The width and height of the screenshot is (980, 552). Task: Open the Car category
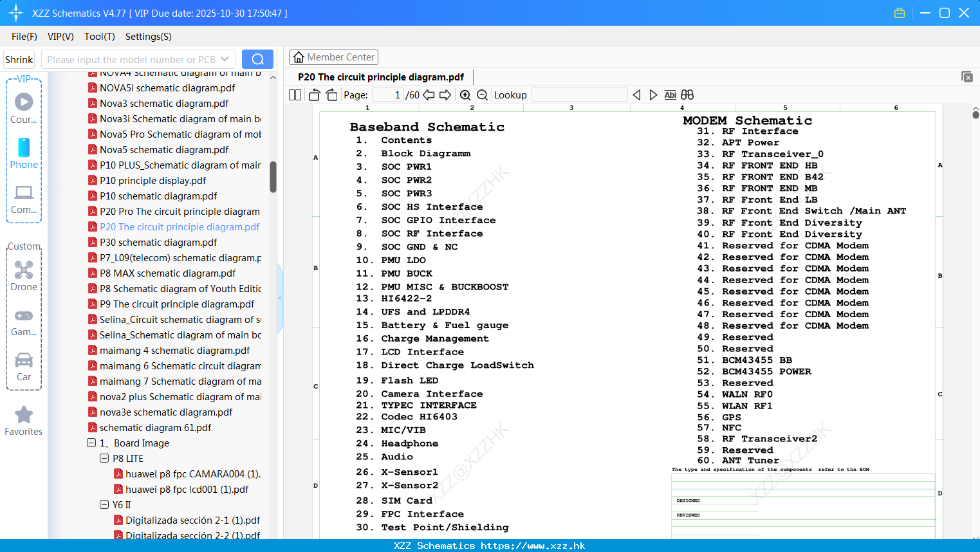tap(24, 367)
